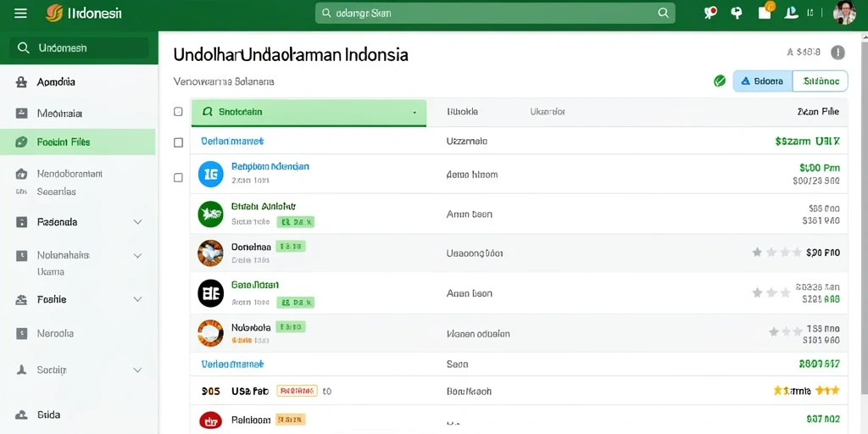Sort by the Ukardor column header
This screenshot has height=434, width=868.
point(548,111)
